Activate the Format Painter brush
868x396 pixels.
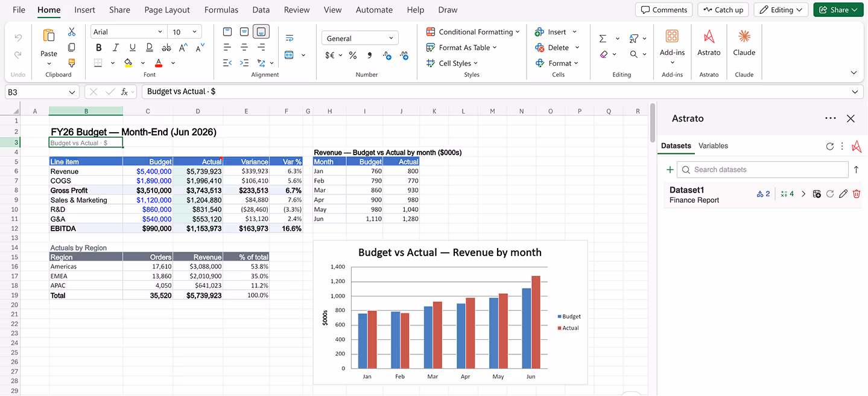72,62
